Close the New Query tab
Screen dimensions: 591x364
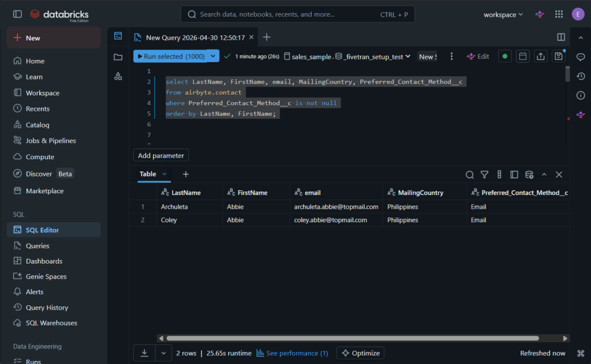tap(252, 37)
